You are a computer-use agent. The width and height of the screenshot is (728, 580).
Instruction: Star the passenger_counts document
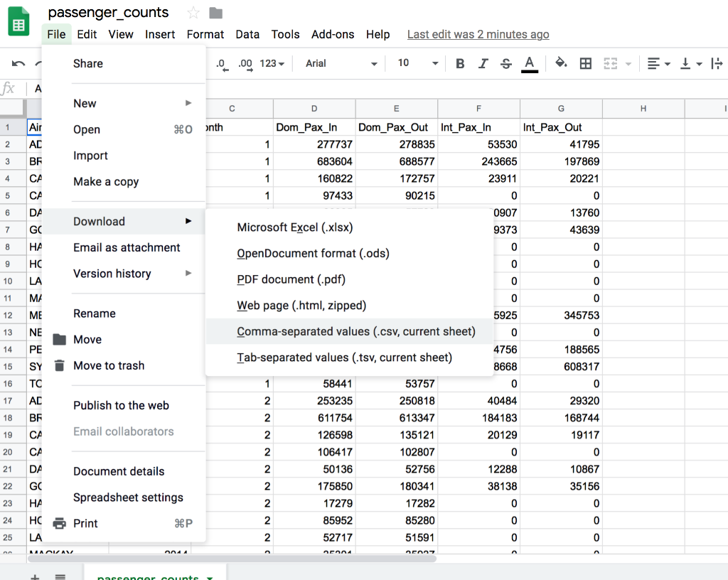point(193,13)
